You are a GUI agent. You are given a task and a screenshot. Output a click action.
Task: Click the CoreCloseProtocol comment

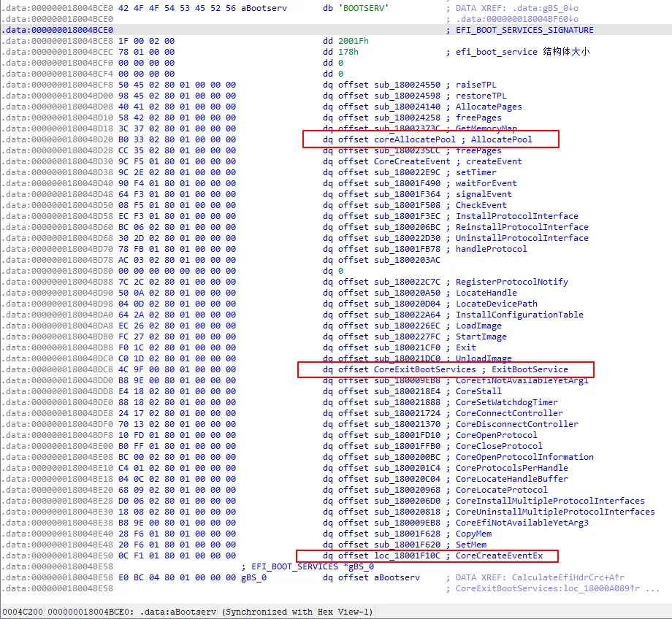[x=499, y=446]
